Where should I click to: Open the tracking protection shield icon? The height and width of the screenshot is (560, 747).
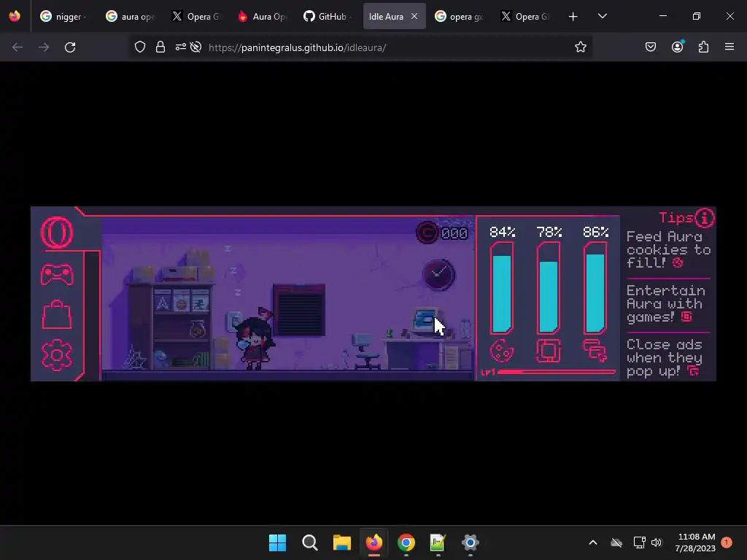(139, 47)
